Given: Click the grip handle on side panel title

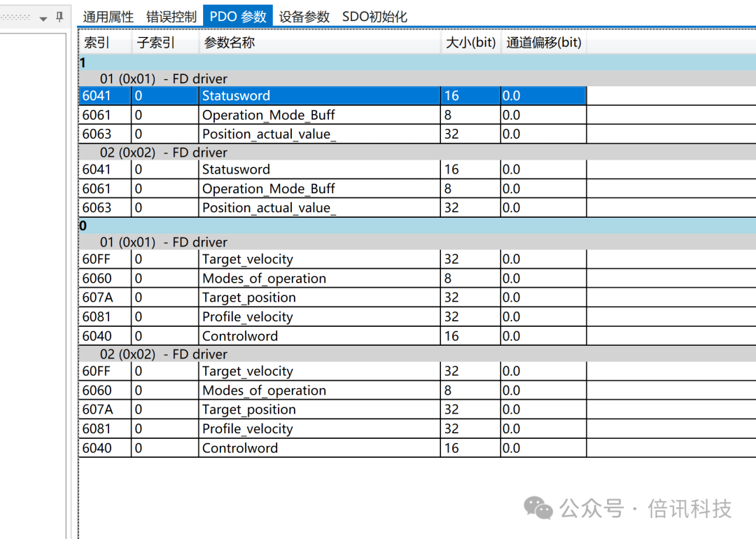Looking at the screenshot, I should [16, 17].
